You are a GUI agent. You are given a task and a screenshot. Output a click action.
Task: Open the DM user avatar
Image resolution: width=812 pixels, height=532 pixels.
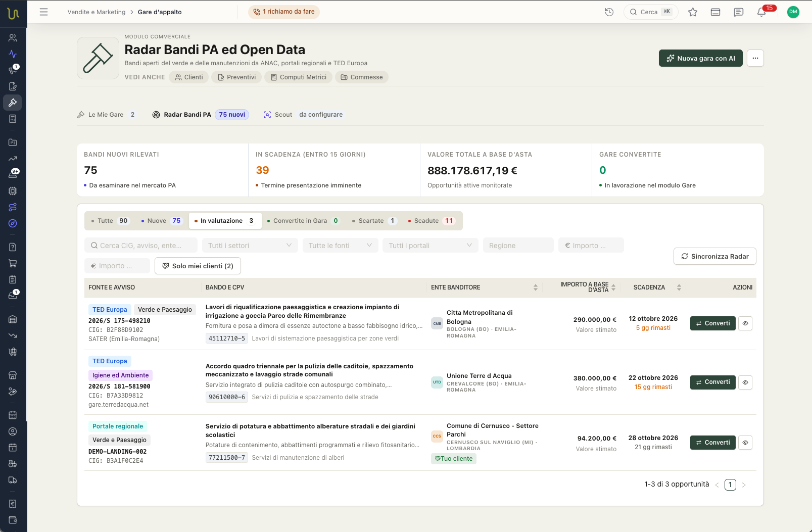point(793,12)
